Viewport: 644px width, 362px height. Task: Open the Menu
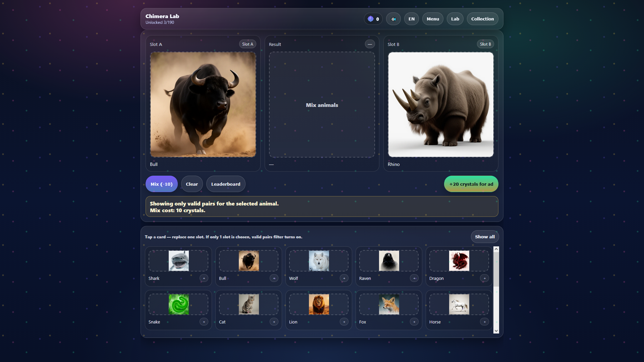[433, 19]
